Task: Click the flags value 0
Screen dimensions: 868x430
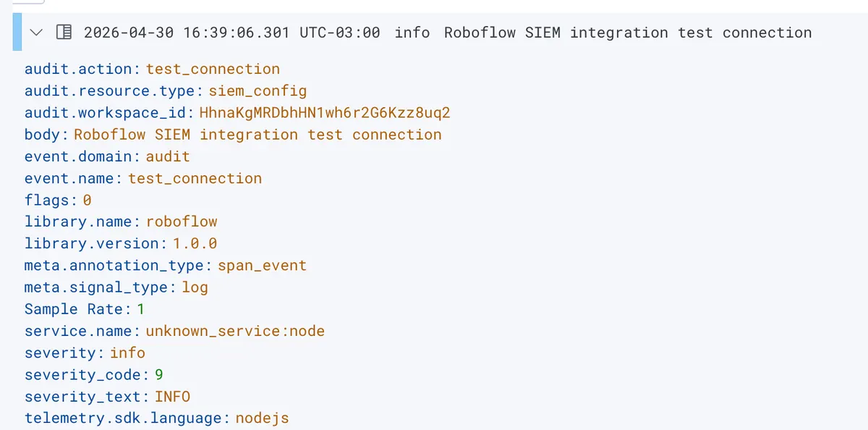Action: pos(87,200)
